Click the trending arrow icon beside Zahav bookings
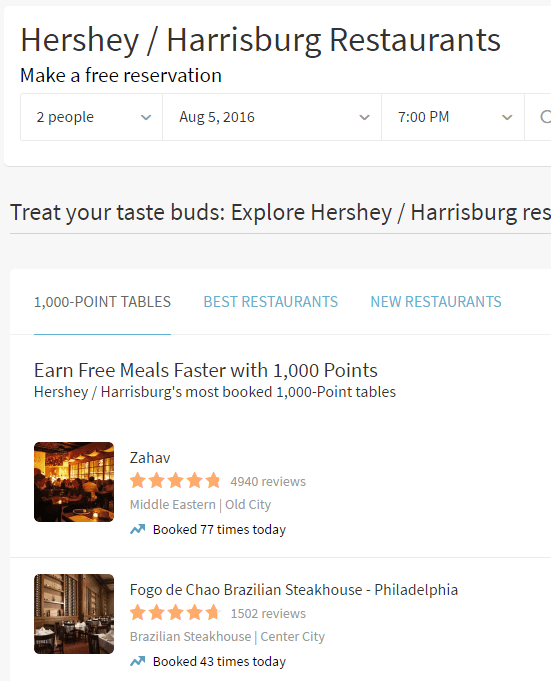Viewport: 551px width, 681px height. click(x=138, y=529)
